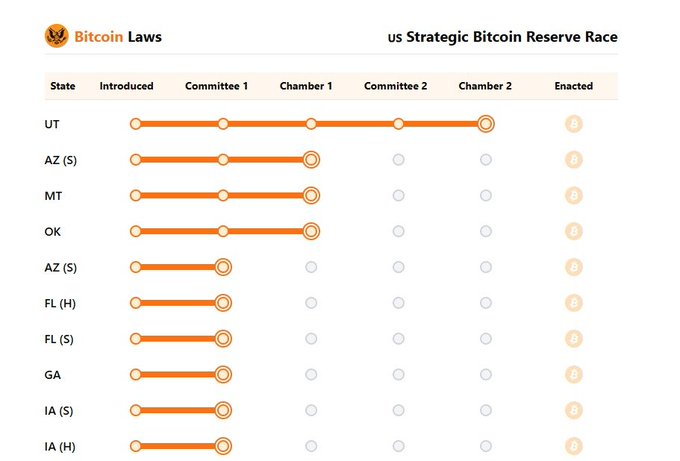Image resolution: width=680 pixels, height=461 pixels.
Task: Select FL (S) Introduced marker
Action: pyautogui.click(x=135, y=339)
